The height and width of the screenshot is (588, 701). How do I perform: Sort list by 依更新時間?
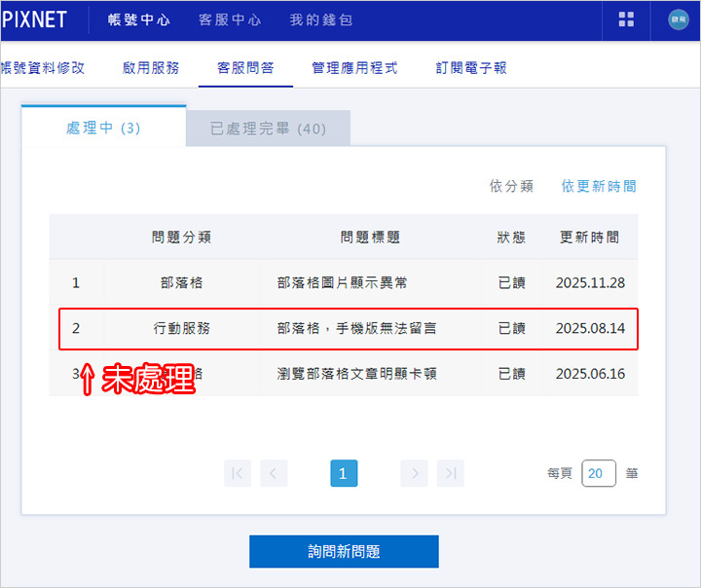point(599,186)
